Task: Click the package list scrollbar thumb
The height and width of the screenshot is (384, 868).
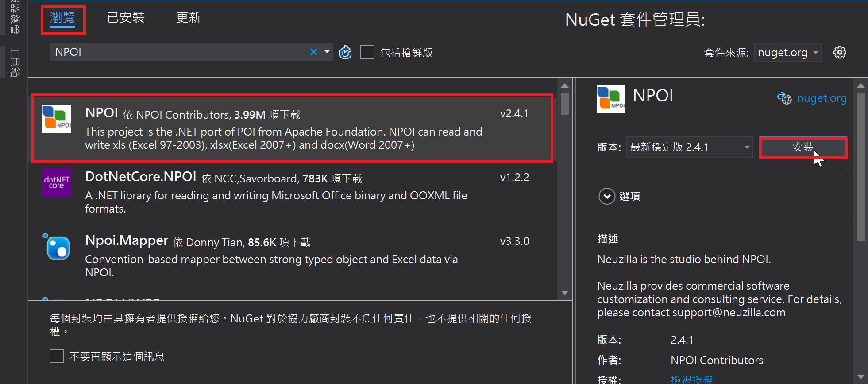Action: point(564,104)
